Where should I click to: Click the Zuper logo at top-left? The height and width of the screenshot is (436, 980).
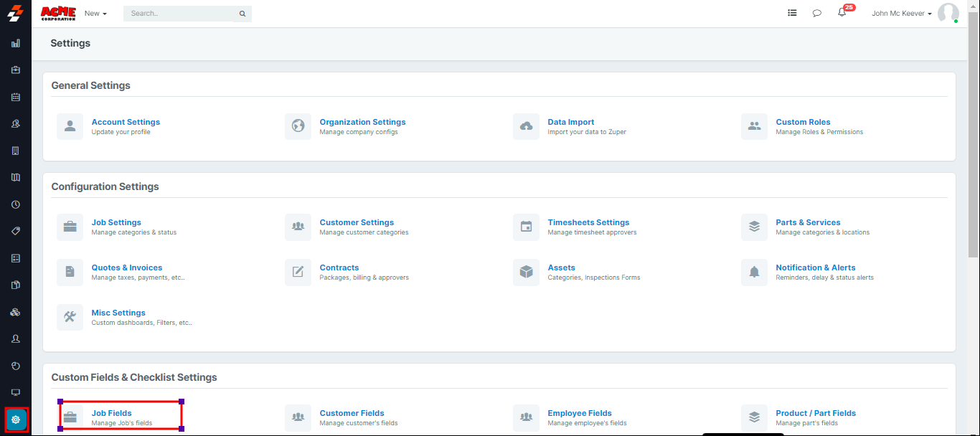point(16,13)
